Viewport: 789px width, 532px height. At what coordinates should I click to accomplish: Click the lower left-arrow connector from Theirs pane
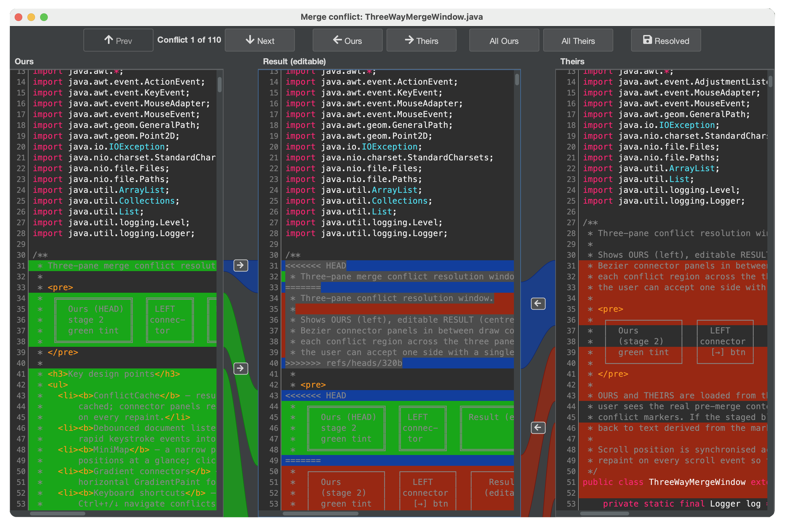click(x=538, y=428)
